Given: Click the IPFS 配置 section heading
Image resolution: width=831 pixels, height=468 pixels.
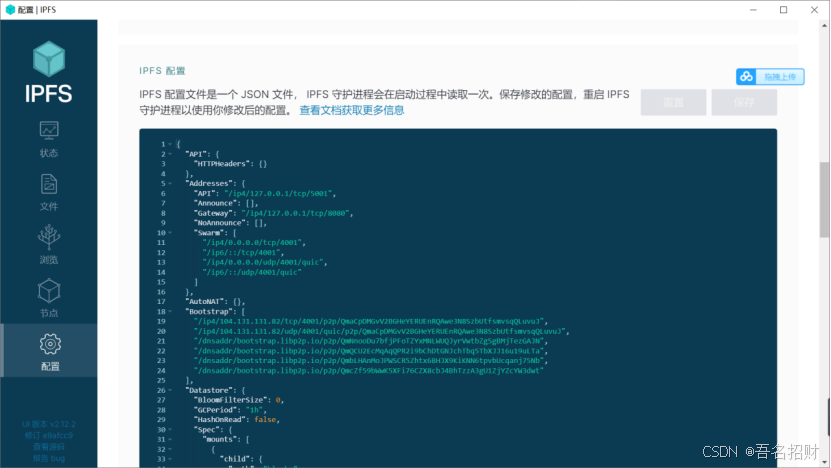Looking at the screenshot, I should pyautogui.click(x=162, y=70).
